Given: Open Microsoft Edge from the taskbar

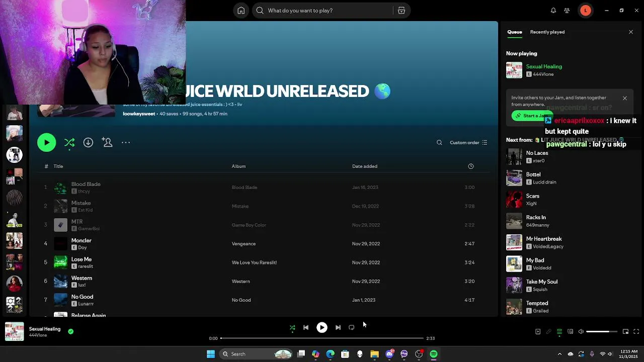Looking at the screenshot, I should [x=330, y=354].
